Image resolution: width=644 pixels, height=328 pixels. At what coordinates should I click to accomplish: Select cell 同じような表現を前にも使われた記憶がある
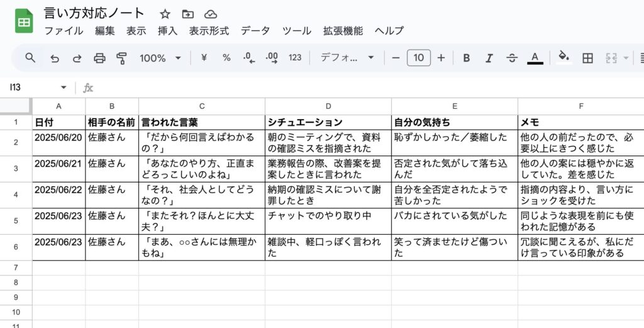pos(580,221)
